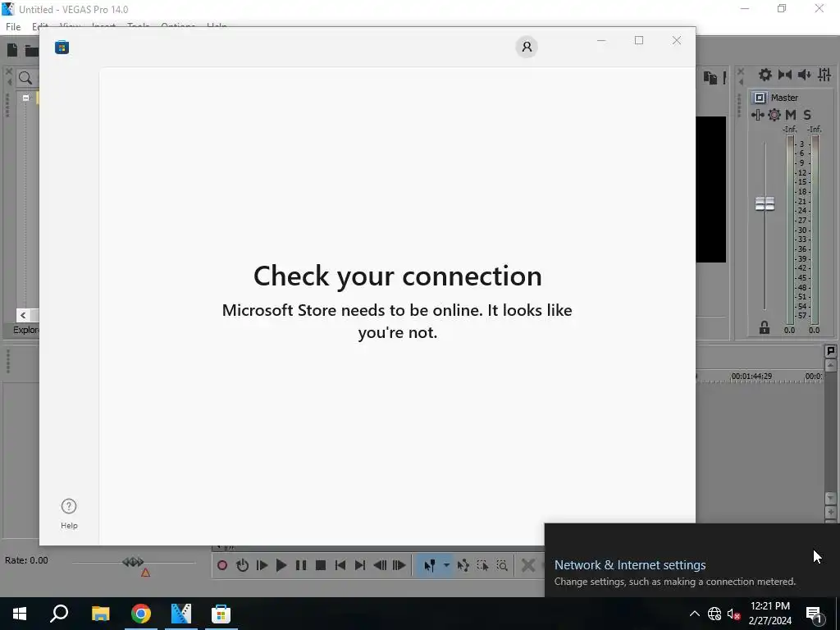The image size is (840, 630).
Task: Click New Project icon in VEGAS toolbar
Action: coord(12,50)
